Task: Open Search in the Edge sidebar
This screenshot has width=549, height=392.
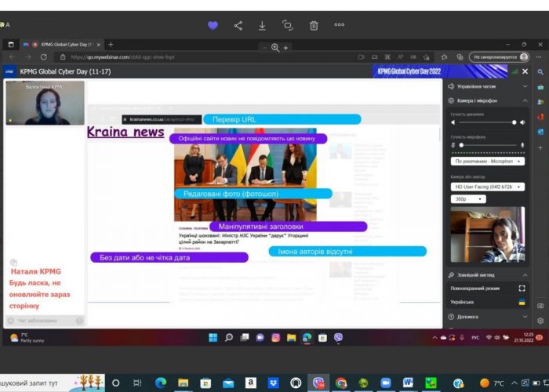Action: pyautogui.click(x=540, y=72)
